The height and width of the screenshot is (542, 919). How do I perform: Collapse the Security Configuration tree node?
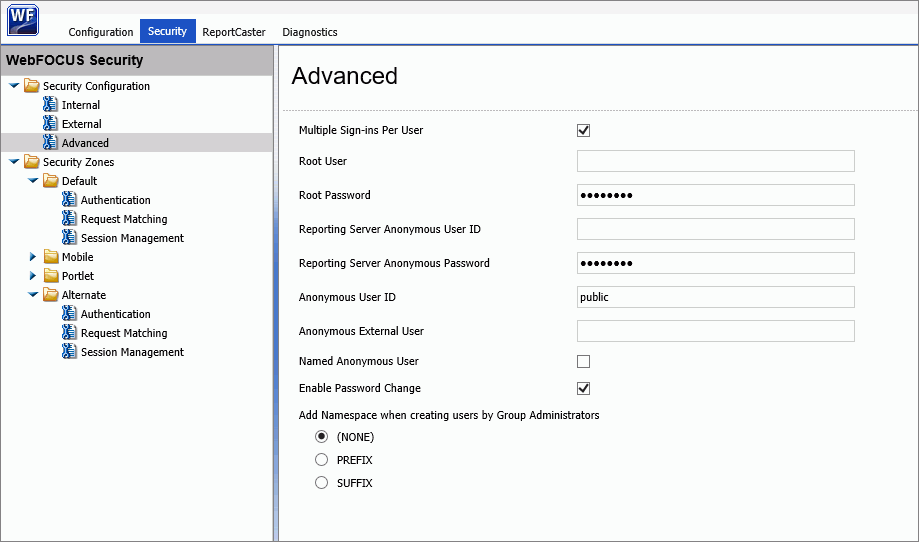(x=14, y=86)
